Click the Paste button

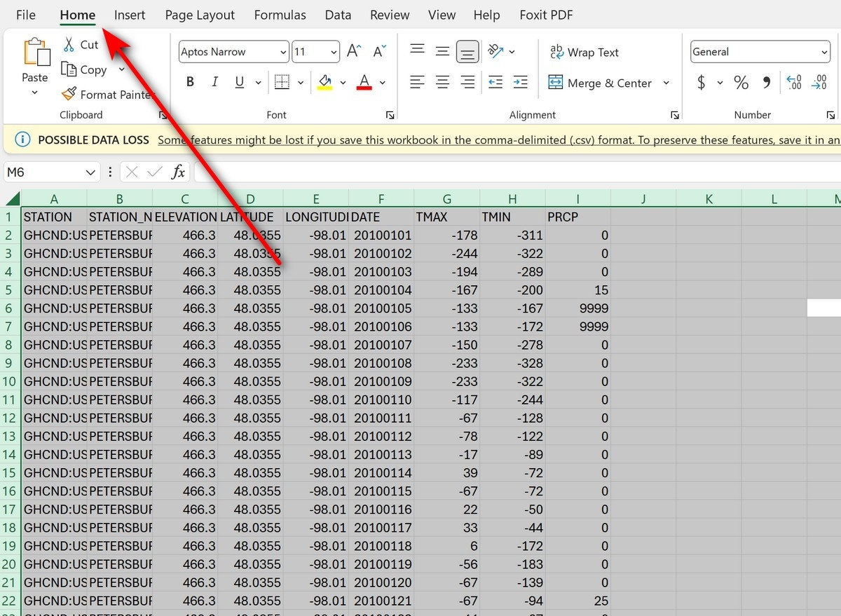(35, 63)
